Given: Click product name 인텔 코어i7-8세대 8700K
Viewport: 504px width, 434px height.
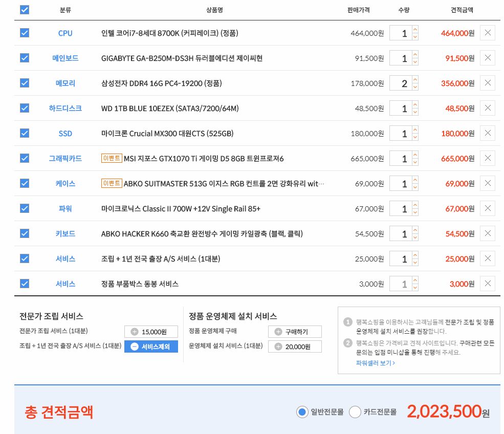Looking at the screenshot, I should tap(170, 33).
